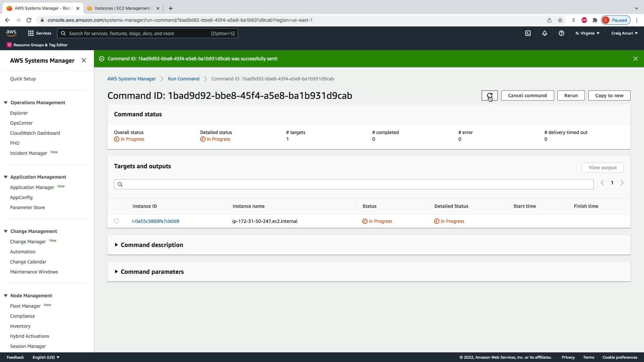The image size is (644, 362).
Task: Open notifications bell icon
Action: (545, 33)
